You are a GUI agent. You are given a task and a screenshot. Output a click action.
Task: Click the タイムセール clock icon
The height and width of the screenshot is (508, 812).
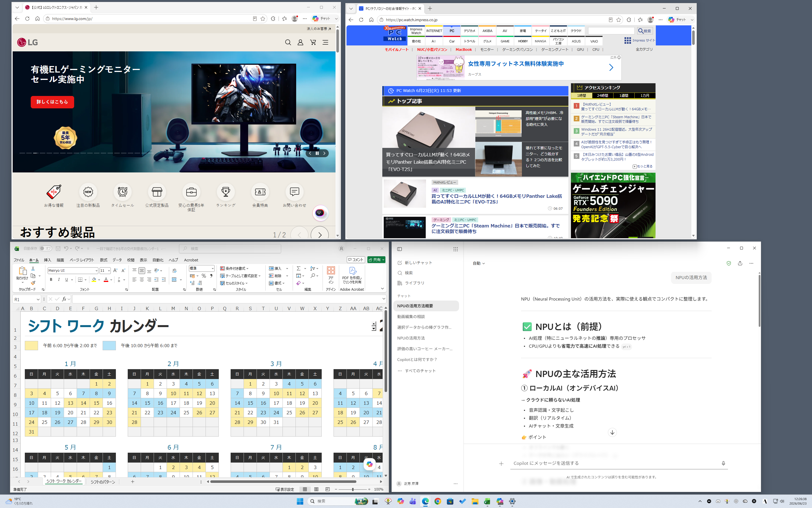pos(122,192)
